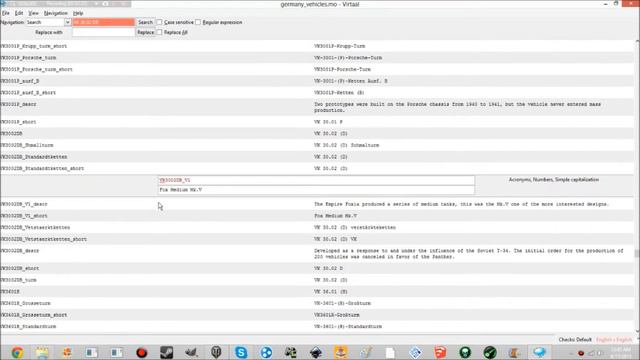Select the VK3001P_Porsche_turm row
The image size is (640, 360).
click(x=317, y=58)
